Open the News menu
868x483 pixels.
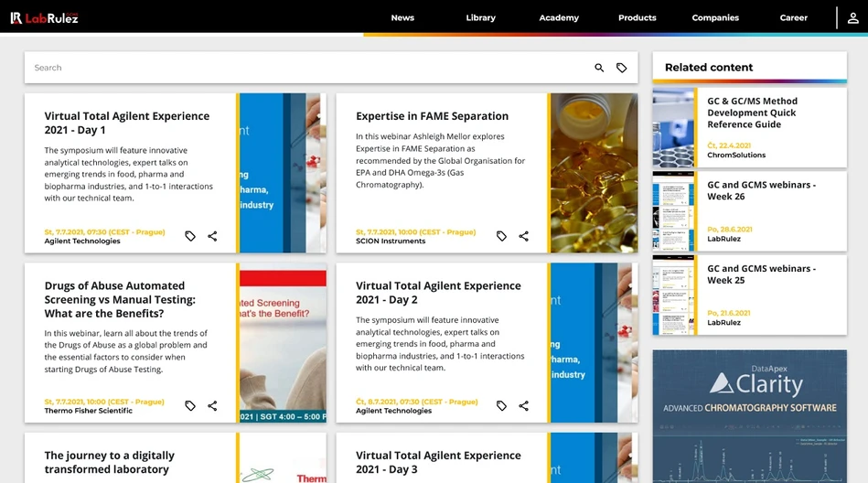(402, 17)
